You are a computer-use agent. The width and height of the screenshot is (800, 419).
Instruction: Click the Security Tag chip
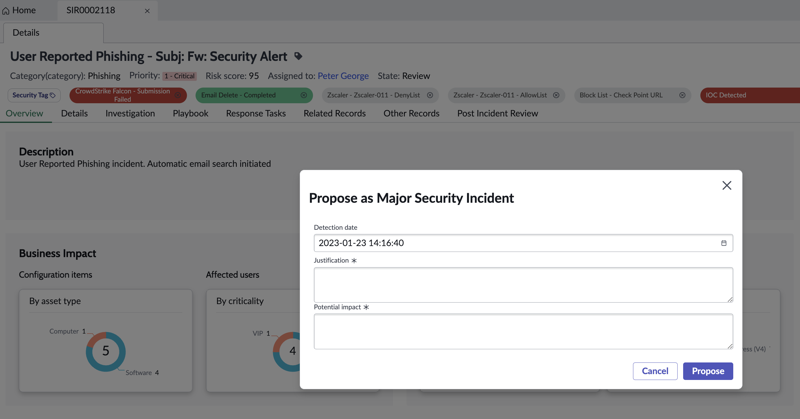(34, 95)
